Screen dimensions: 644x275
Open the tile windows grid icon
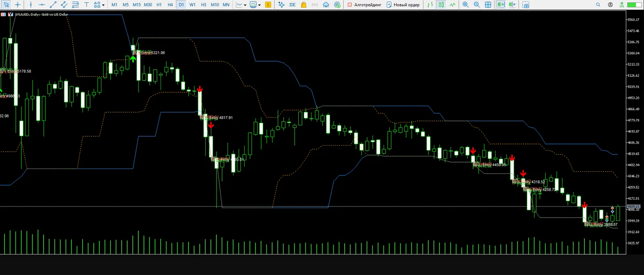(488, 5)
